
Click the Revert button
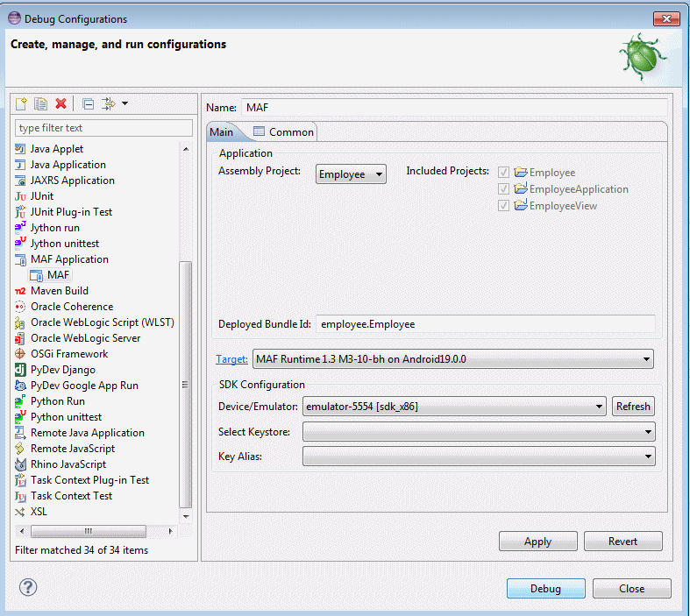click(x=622, y=542)
